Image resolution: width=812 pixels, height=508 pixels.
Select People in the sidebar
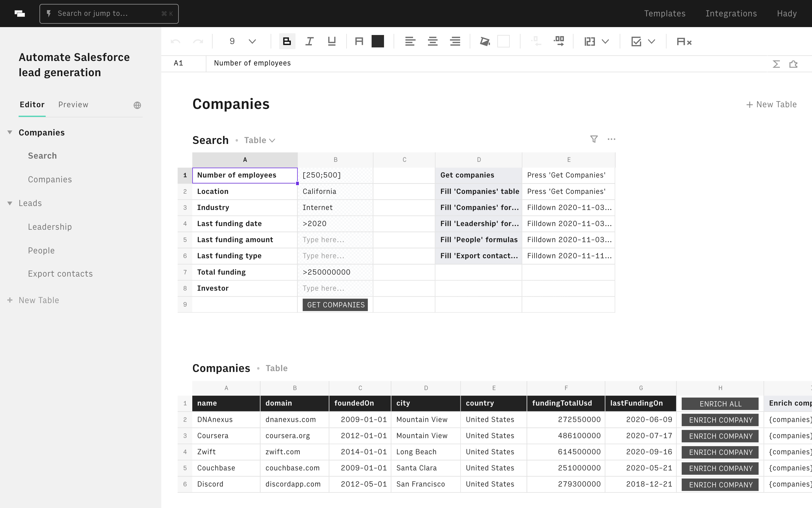[x=41, y=251]
